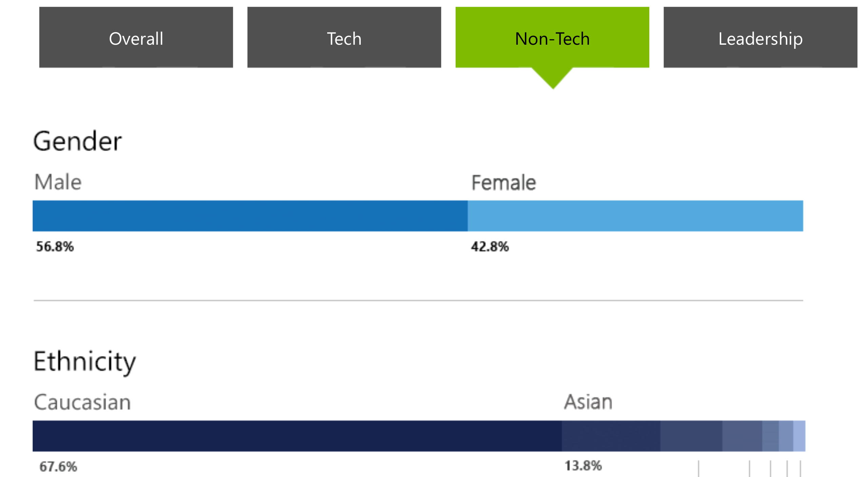Click the Gender section heading
The height and width of the screenshot is (477, 868).
coord(77,141)
